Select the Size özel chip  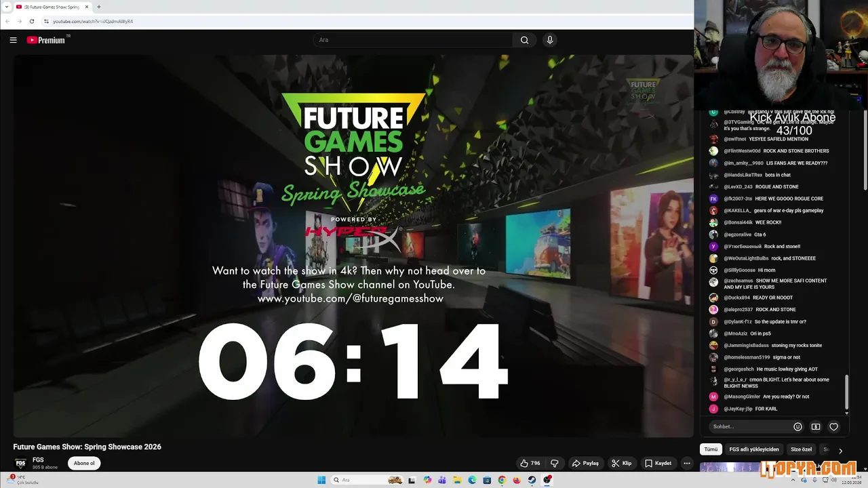coord(801,449)
